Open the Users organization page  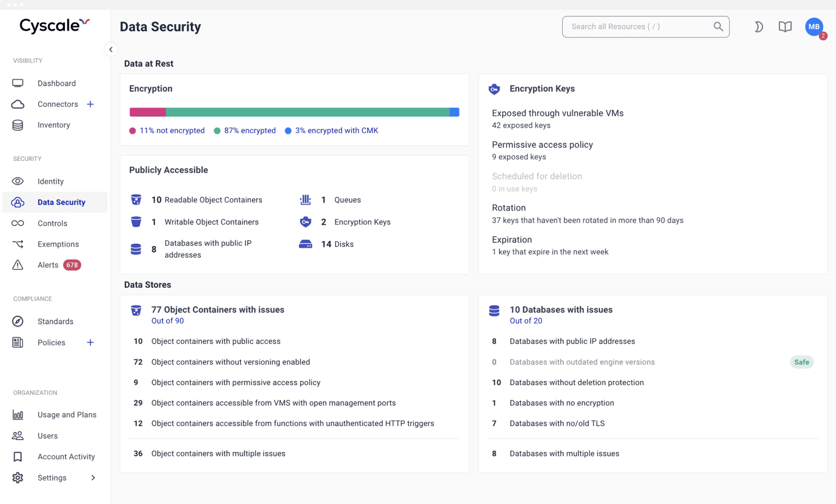tap(48, 436)
